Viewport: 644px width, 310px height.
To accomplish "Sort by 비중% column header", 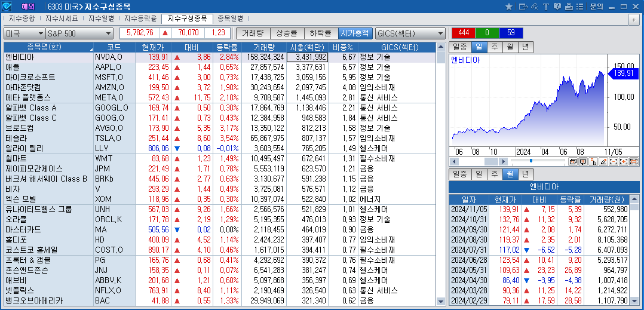I will click(344, 47).
